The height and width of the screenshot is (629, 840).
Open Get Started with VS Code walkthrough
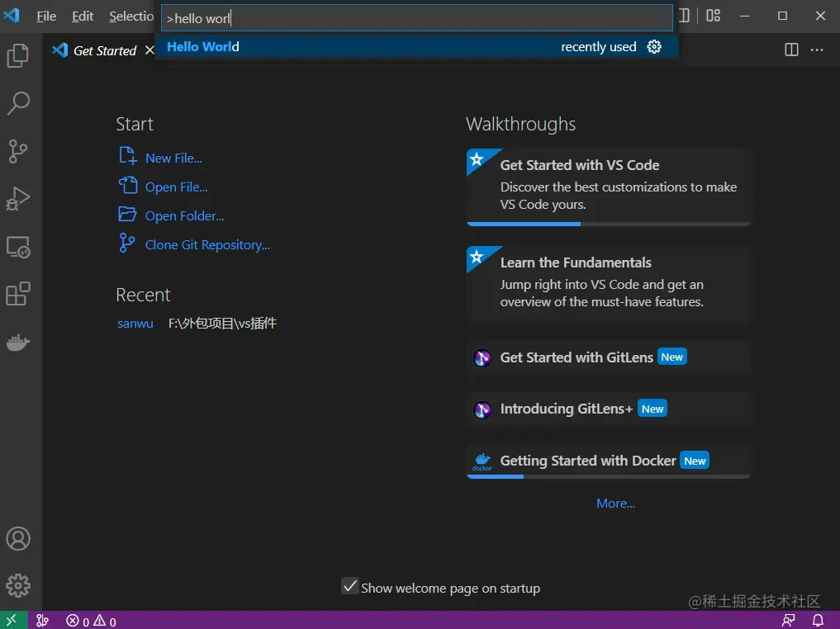(x=609, y=187)
